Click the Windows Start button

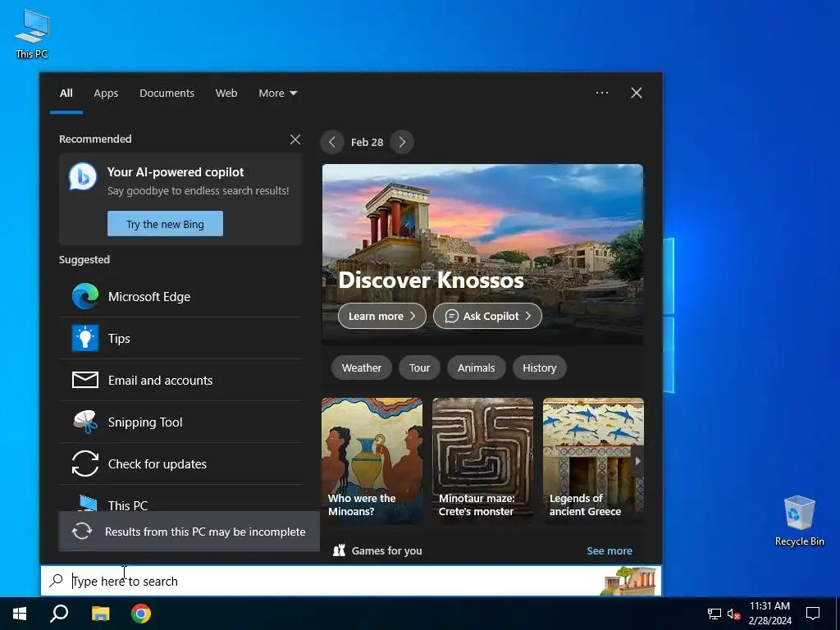[20, 614]
